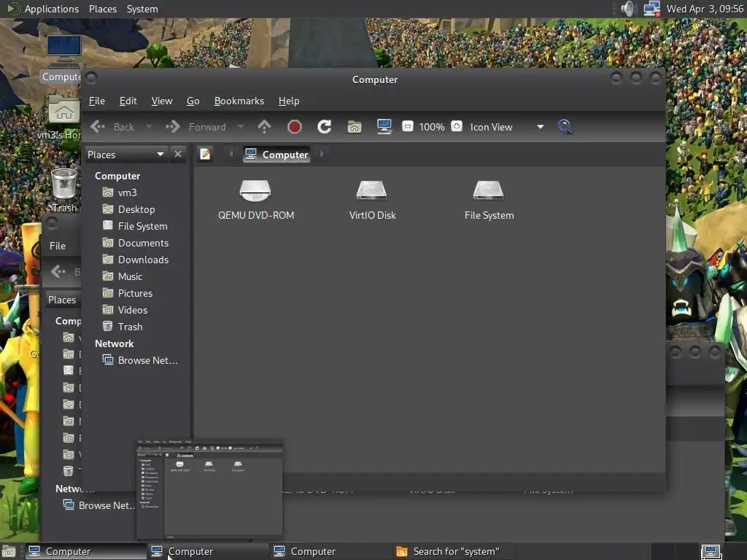Switch to Search for "system" window
Screen dimensions: 747x560
tap(452, 551)
